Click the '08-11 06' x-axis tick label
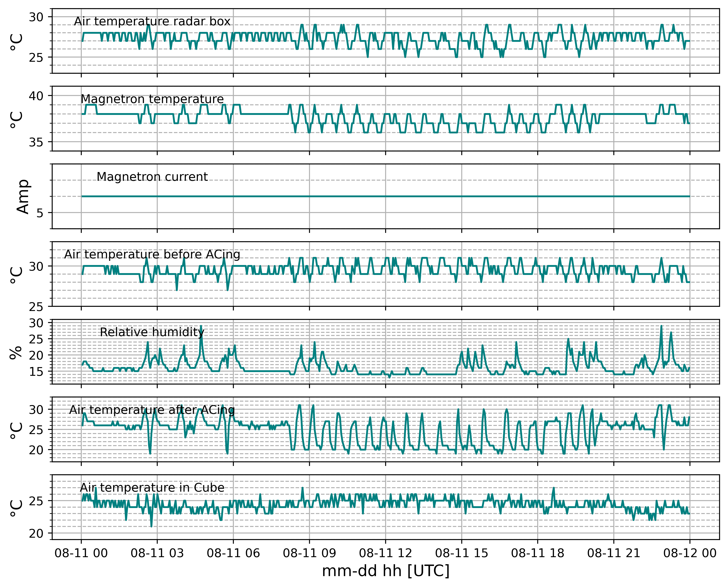The height and width of the screenshot is (588, 728). click(233, 553)
